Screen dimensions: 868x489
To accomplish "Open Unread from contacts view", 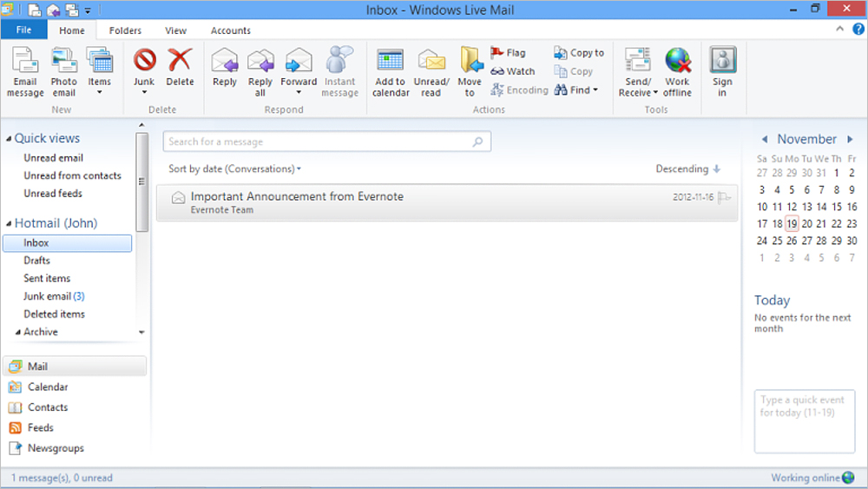I will (x=72, y=175).
